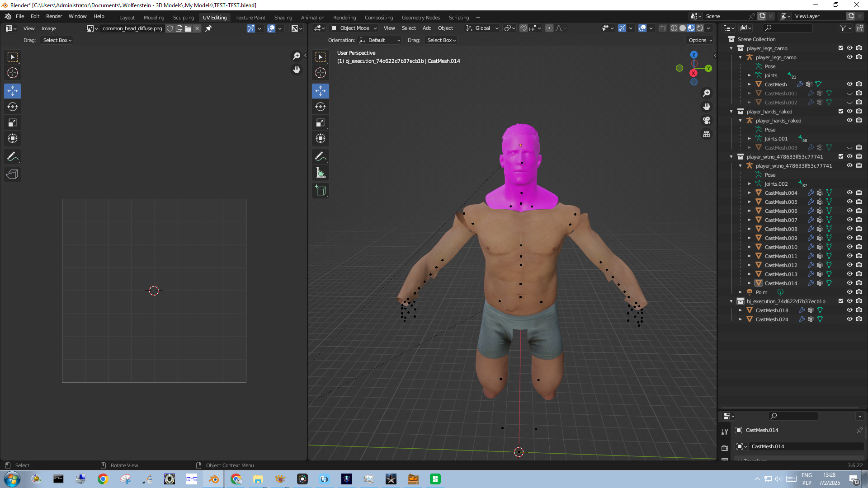Add a new workspace with plus button
The image size is (868, 488).
click(x=478, y=18)
